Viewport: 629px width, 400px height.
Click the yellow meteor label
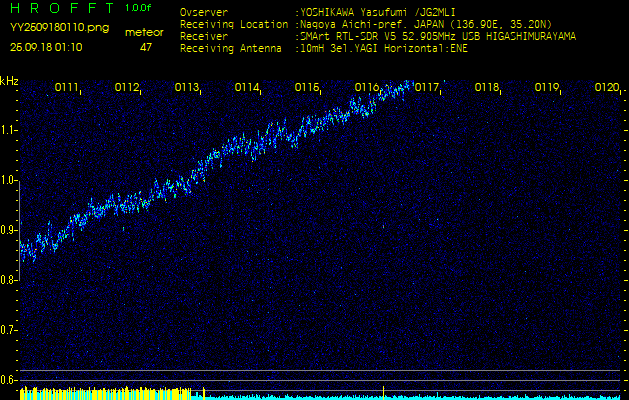[145, 32]
